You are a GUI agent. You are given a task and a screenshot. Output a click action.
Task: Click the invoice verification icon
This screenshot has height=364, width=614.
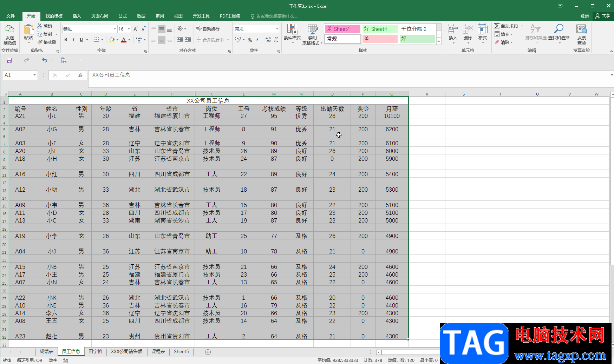[582, 29]
